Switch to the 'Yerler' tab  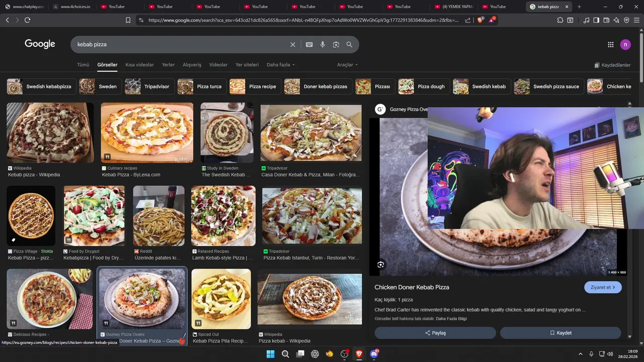coord(168,65)
